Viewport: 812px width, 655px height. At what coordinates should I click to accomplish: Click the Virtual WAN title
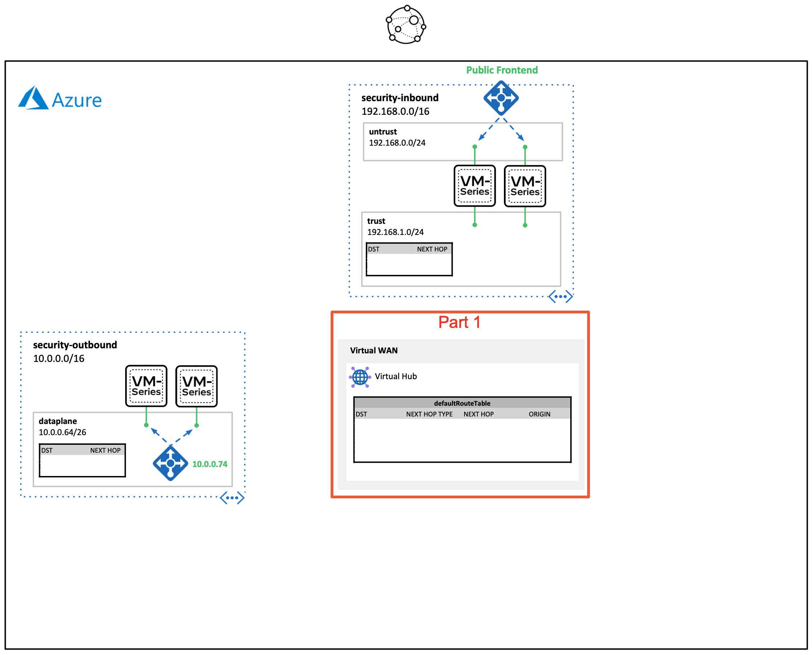coord(373,350)
